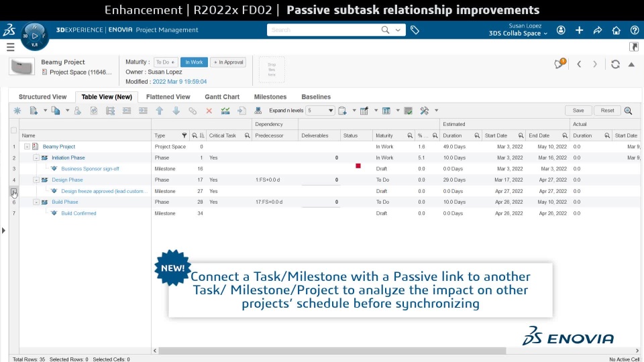Click the refresh icon in header
Screen dimensions: 644x362
pos(615,64)
